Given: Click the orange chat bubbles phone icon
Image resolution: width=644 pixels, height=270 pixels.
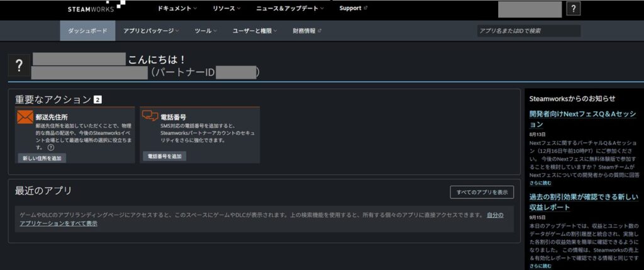Looking at the screenshot, I should 150,116.
